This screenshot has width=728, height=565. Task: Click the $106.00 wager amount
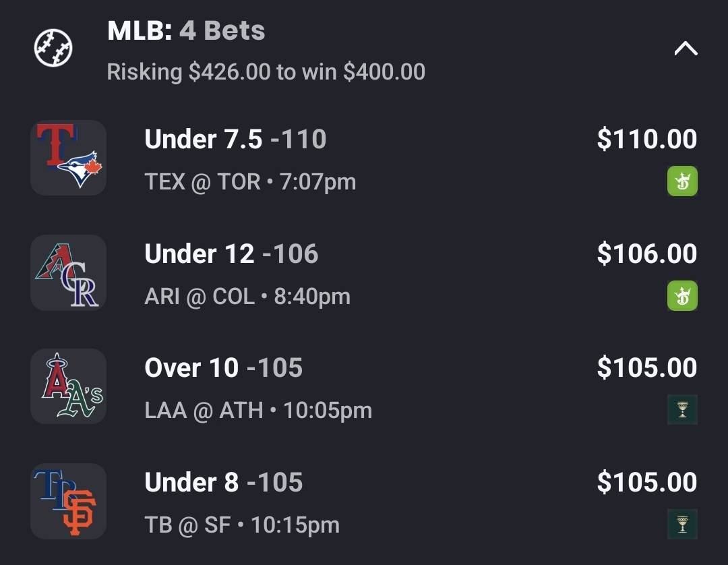coord(646,254)
